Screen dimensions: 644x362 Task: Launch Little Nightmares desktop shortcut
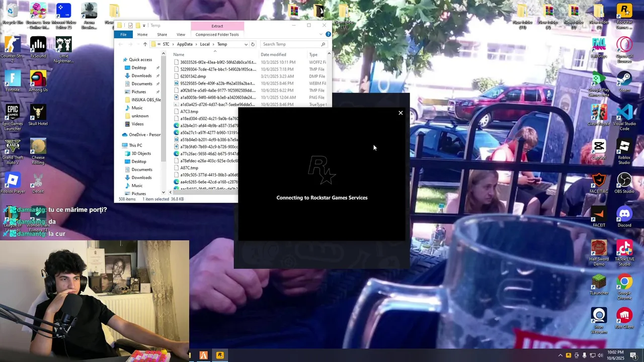pos(63,50)
